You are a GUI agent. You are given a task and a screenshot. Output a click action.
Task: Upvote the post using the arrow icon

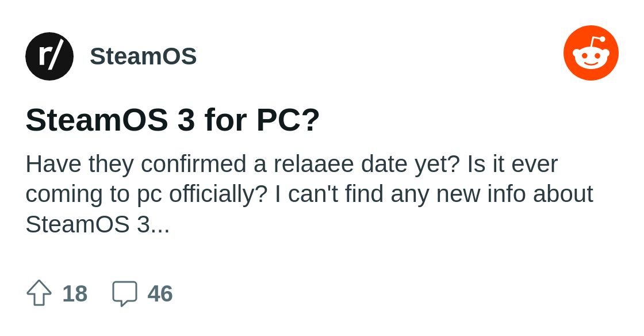pyautogui.click(x=39, y=293)
